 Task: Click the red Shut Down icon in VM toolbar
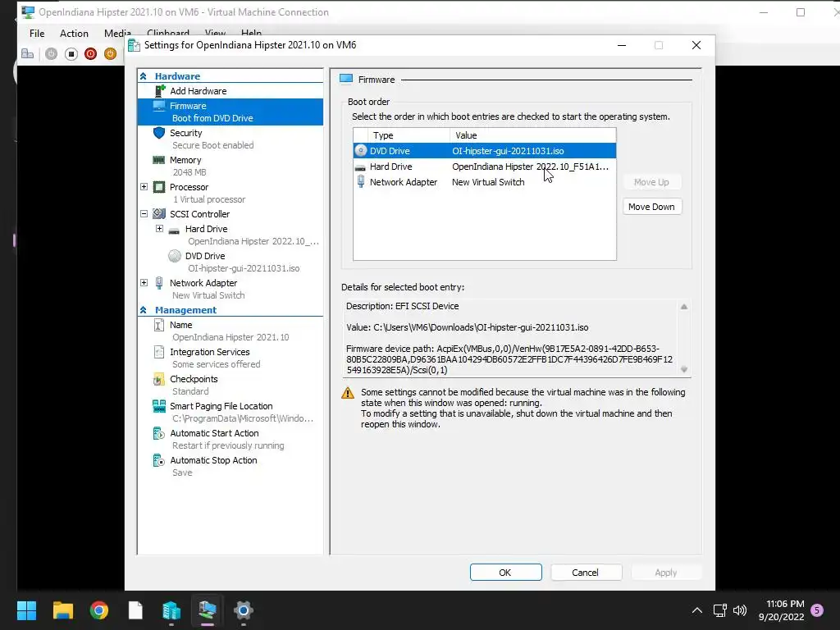90,53
